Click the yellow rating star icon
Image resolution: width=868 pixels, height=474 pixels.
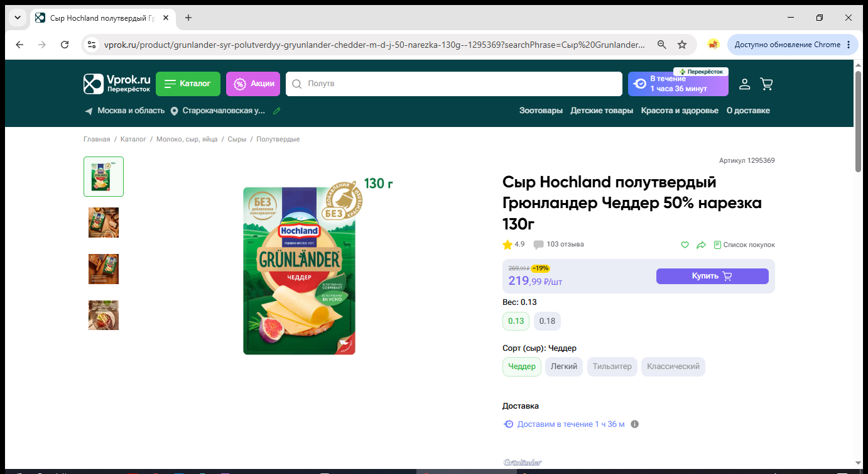507,245
